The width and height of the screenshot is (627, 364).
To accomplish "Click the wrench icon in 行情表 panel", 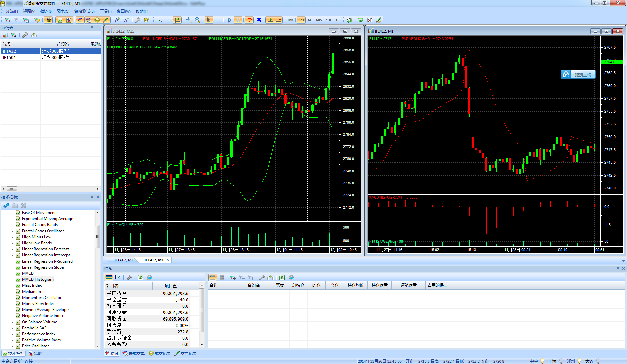I will (x=25, y=35).
